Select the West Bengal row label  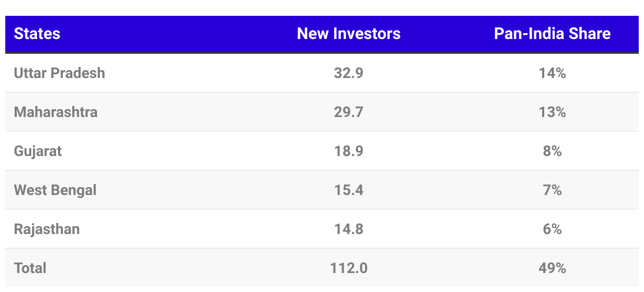pyautogui.click(x=55, y=190)
